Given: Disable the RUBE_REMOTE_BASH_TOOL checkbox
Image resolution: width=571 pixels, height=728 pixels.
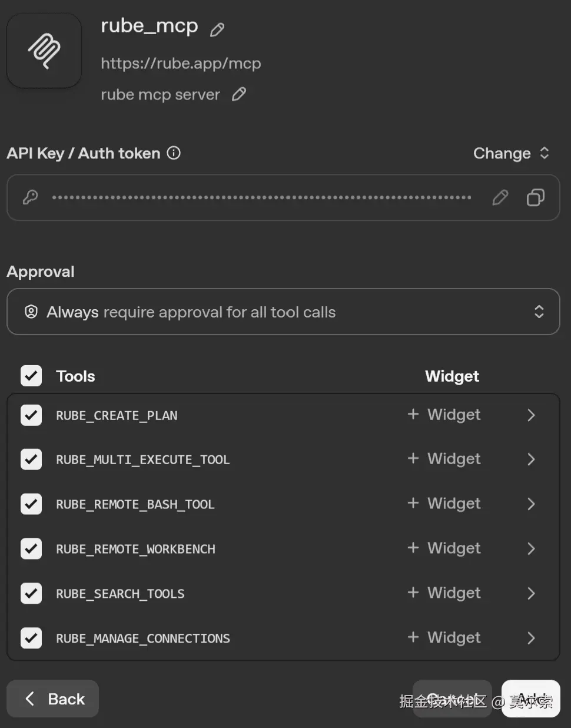Looking at the screenshot, I should coord(31,504).
